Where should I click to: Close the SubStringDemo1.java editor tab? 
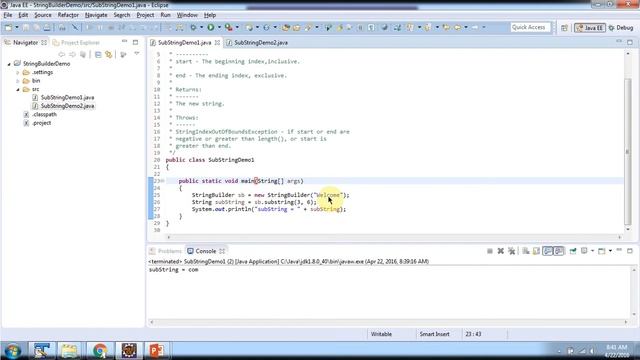[x=217, y=42]
